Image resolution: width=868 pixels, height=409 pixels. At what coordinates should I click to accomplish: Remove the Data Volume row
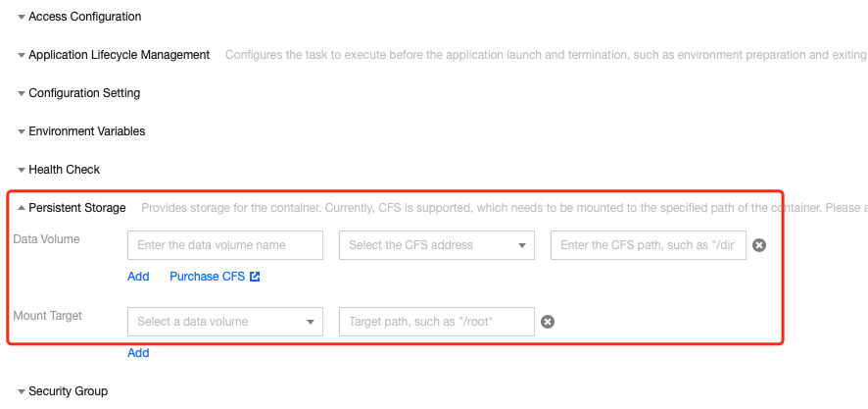tap(759, 245)
